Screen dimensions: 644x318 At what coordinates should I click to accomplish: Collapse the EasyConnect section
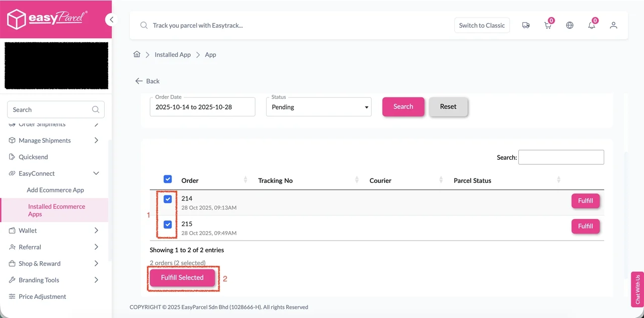click(x=96, y=173)
